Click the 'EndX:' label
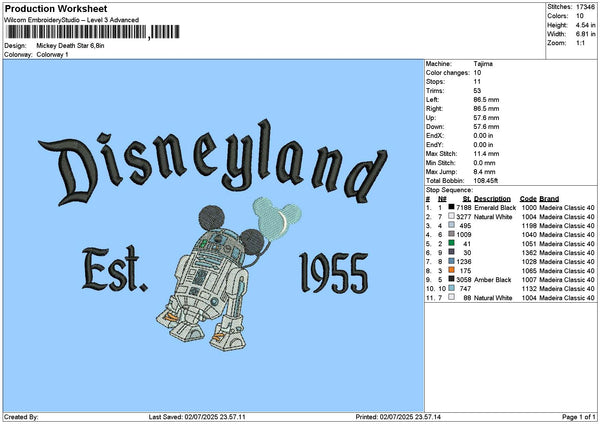The height and width of the screenshot is (424, 600). pos(435,135)
